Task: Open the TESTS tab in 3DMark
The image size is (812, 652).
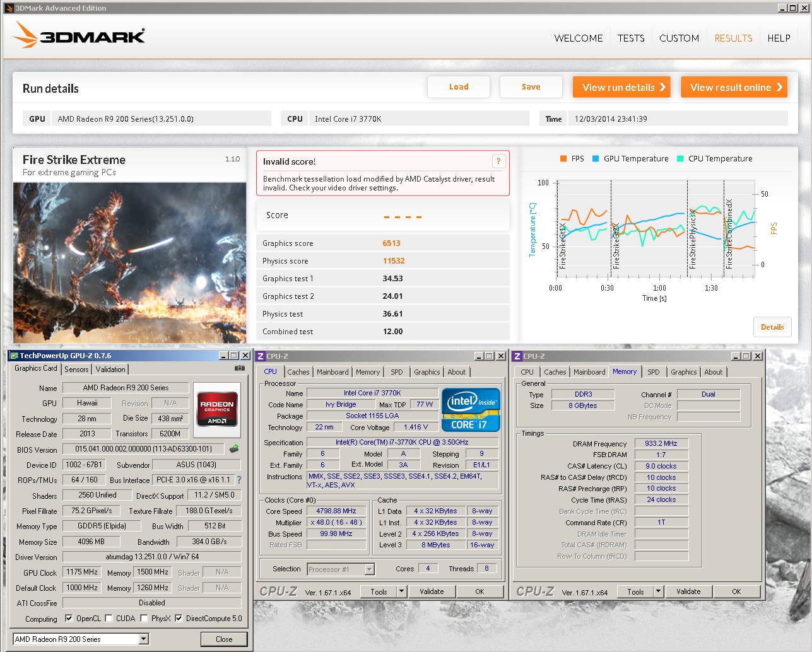Action: [x=631, y=38]
